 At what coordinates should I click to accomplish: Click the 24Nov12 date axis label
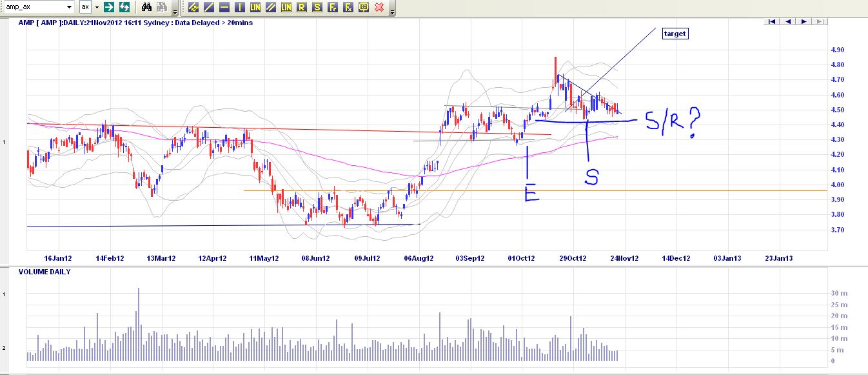[x=624, y=258]
